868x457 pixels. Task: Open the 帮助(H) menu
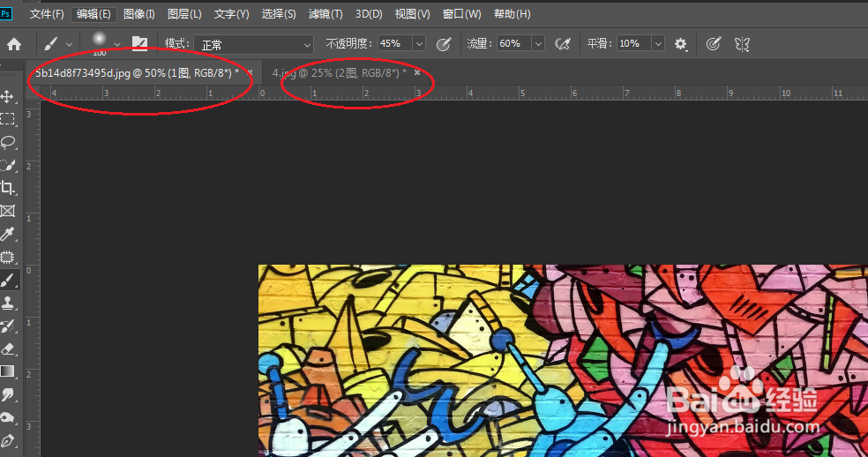coord(512,14)
